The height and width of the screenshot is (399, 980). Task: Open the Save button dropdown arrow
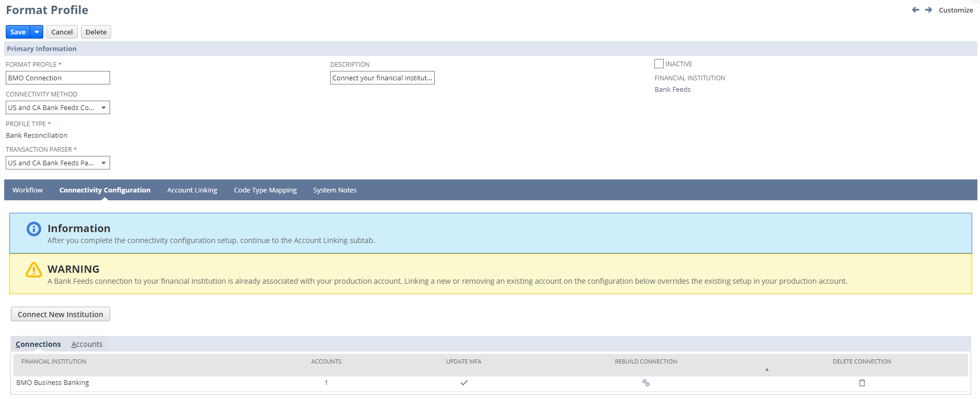pyautogui.click(x=37, y=32)
